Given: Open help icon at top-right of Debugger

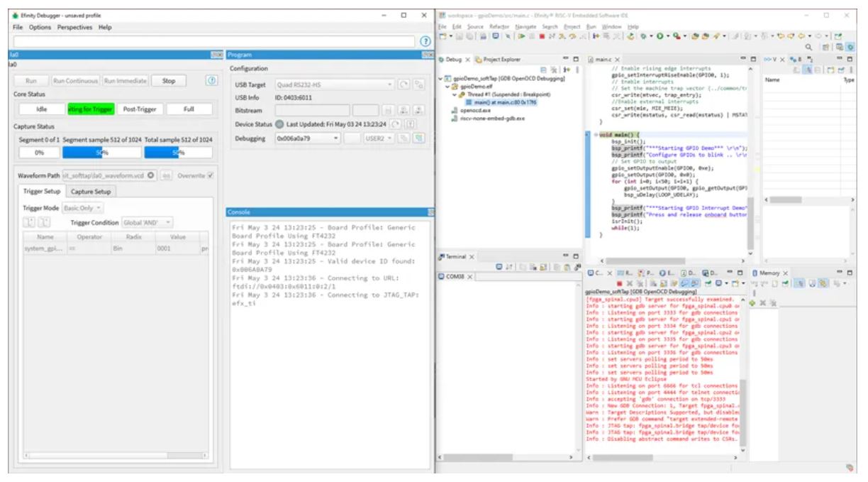Looking at the screenshot, I should (425, 42).
